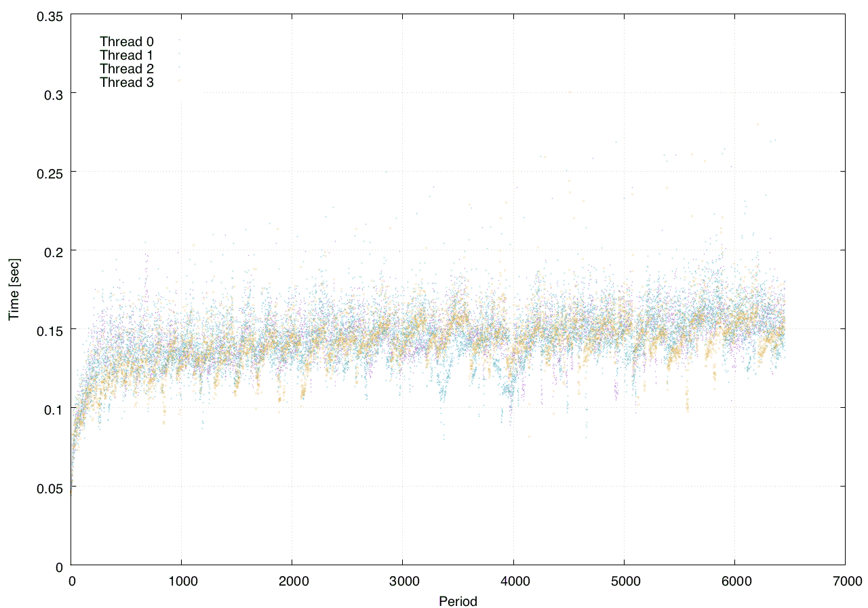Click the Thread 2 legend label

[x=127, y=69]
